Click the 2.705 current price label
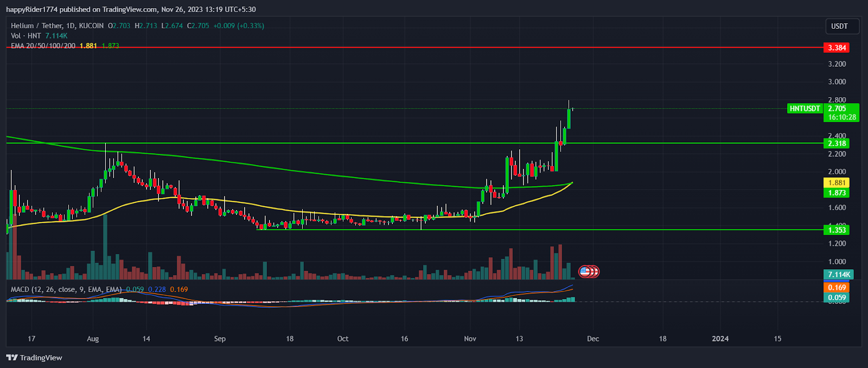 837,109
